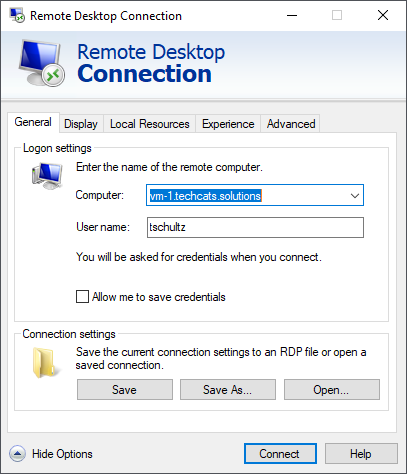The image size is (407, 474).
Task: Select the Experience tab
Action: tap(228, 124)
